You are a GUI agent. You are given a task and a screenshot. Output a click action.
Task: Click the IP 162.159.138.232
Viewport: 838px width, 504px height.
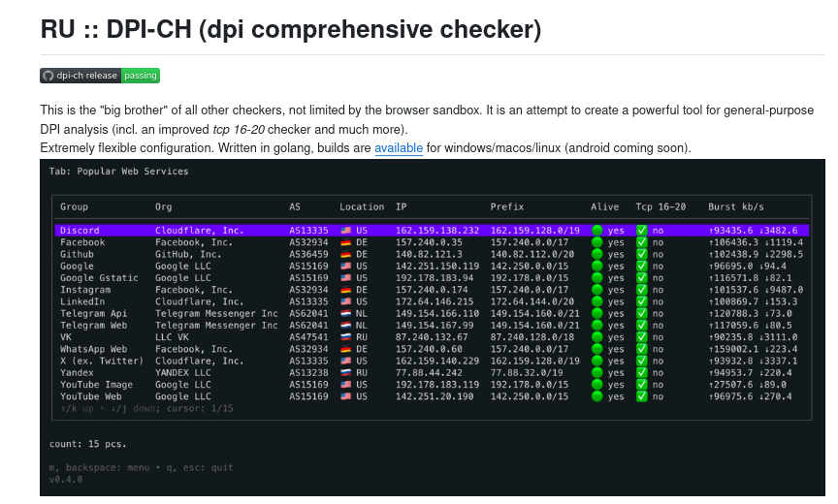[x=437, y=231]
